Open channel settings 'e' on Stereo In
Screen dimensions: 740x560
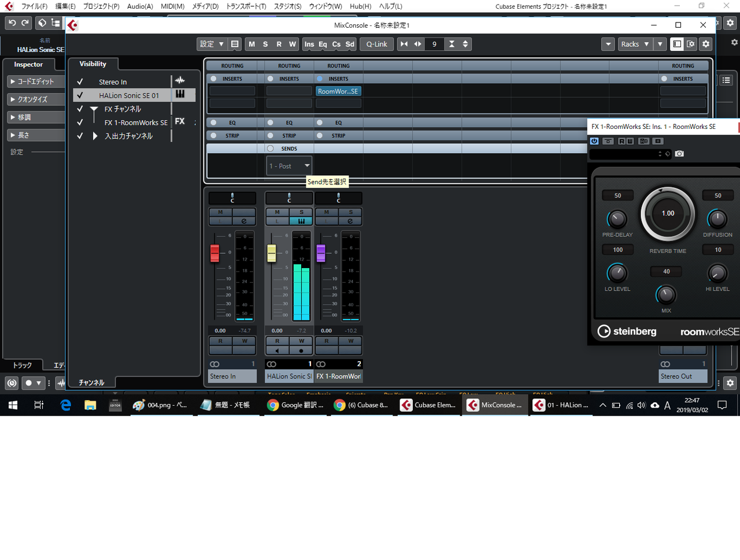click(x=244, y=221)
